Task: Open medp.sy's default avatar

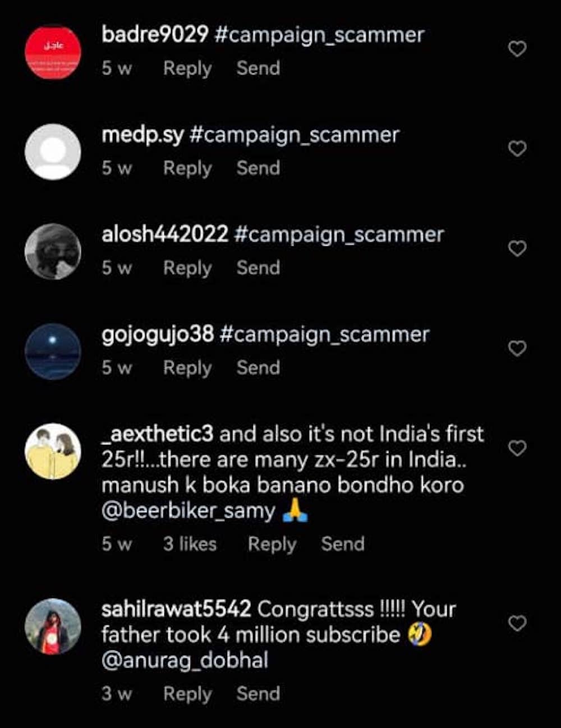Action: pyautogui.click(x=53, y=152)
